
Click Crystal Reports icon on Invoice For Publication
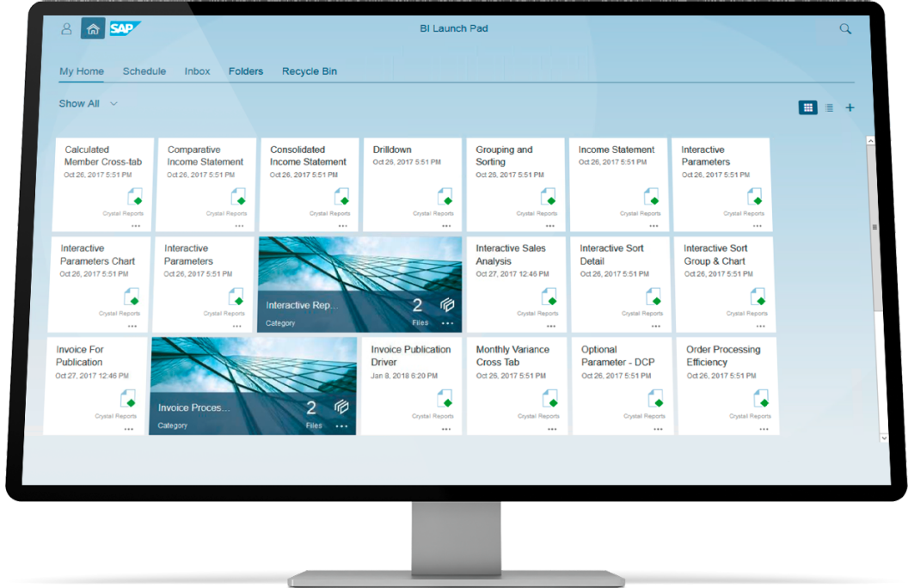(128, 399)
